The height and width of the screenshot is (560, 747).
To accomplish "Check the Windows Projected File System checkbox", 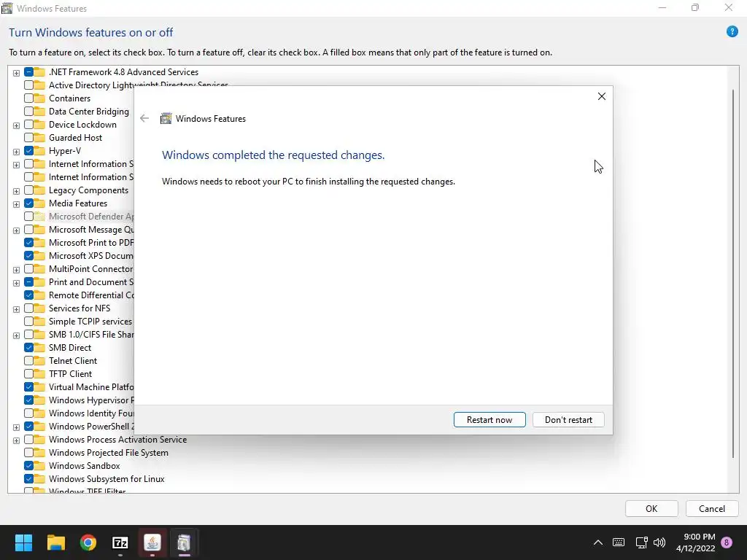I will 28,452.
